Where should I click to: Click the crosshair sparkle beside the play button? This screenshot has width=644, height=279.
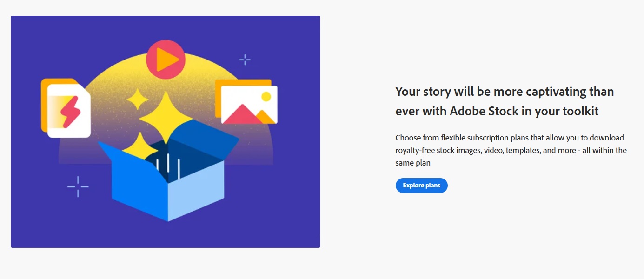245,60
